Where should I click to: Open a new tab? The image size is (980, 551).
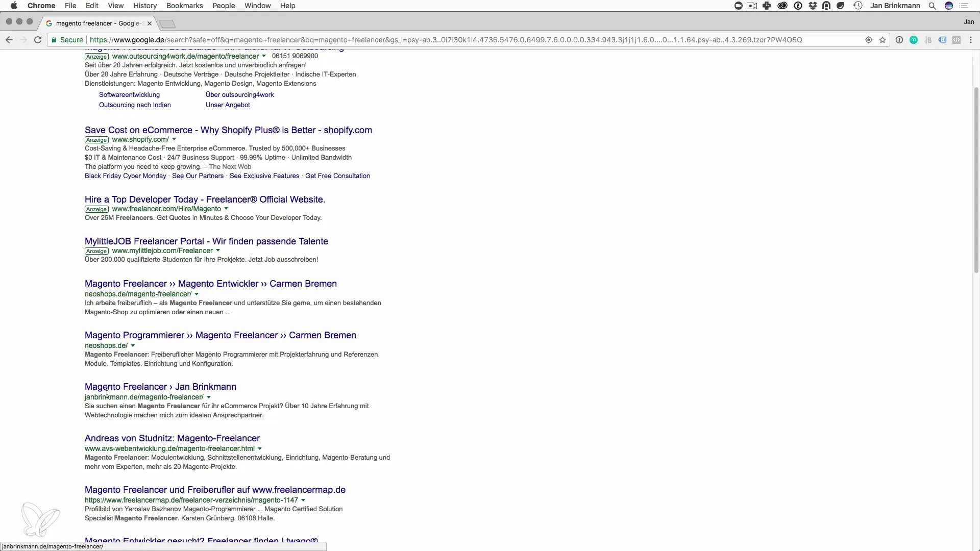pos(167,24)
